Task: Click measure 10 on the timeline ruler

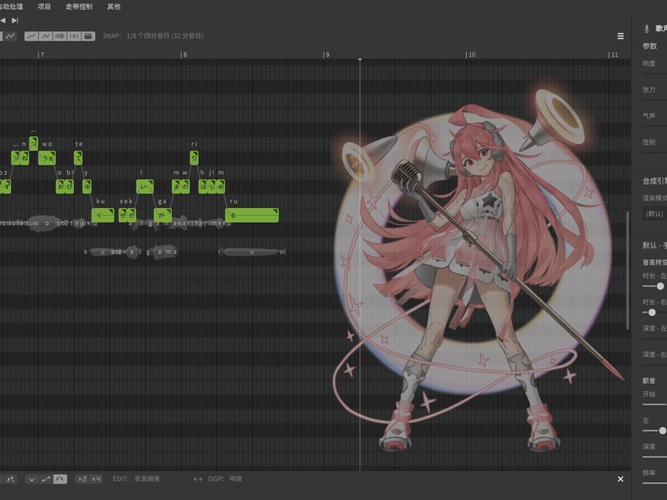Action: pos(470,54)
